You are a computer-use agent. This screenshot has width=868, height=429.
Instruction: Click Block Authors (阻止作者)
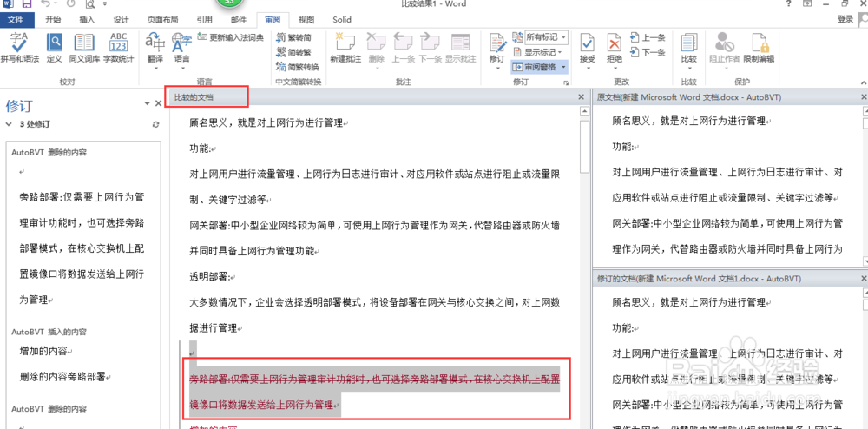[725, 48]
